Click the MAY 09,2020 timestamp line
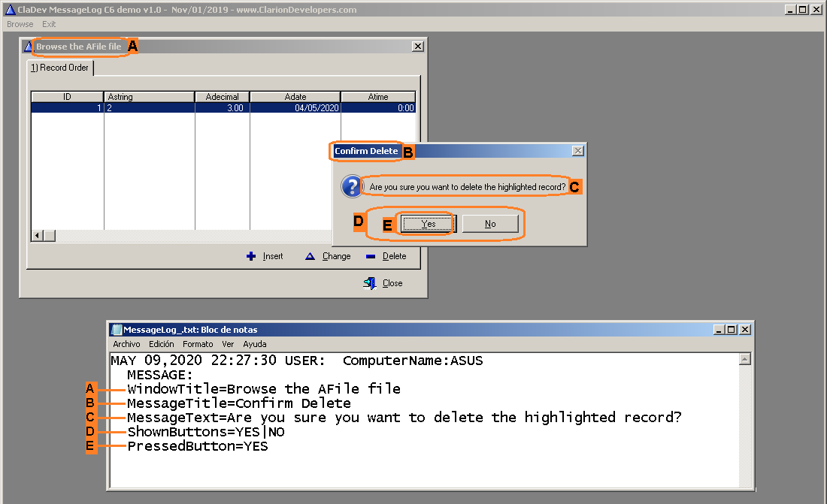827x504 pixels. coord(297,361)
